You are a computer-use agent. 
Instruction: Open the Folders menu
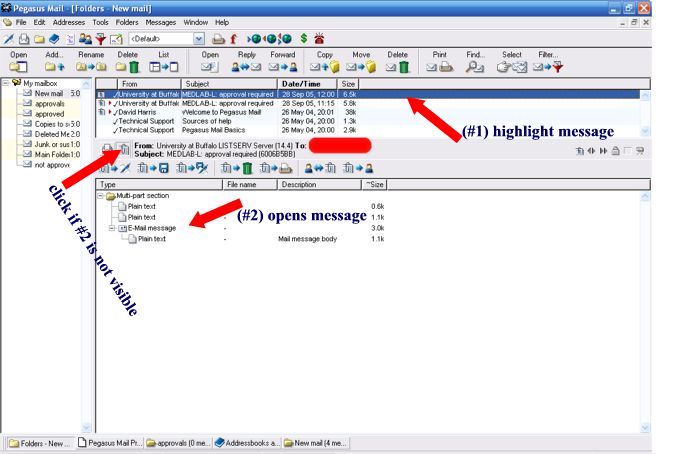click(127, 22)
